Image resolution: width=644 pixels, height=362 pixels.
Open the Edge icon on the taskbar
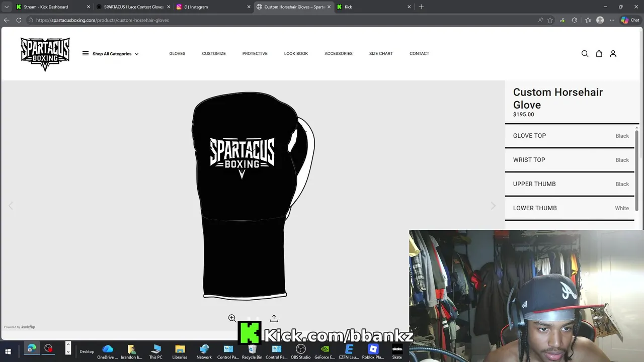tap(32, 348)
